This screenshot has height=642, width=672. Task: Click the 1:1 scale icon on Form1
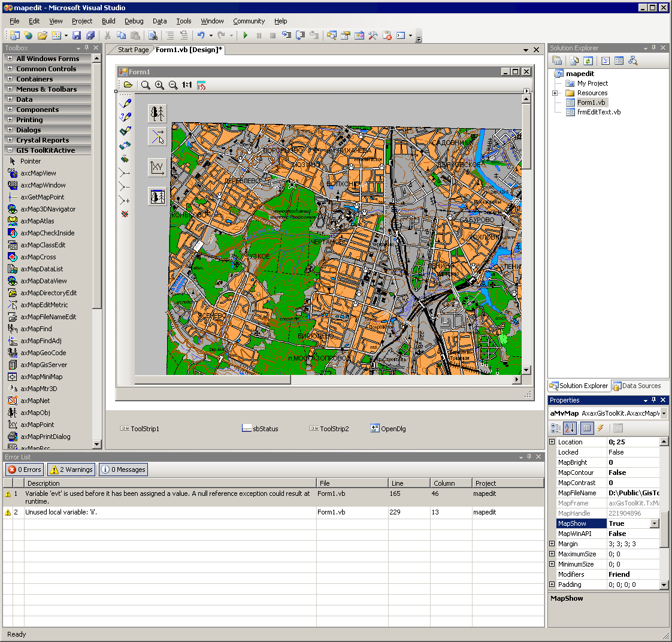click(x=187, y=85)
